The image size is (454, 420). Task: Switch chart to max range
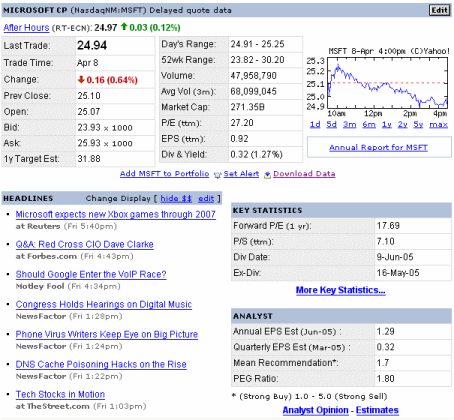pos(438,125)
